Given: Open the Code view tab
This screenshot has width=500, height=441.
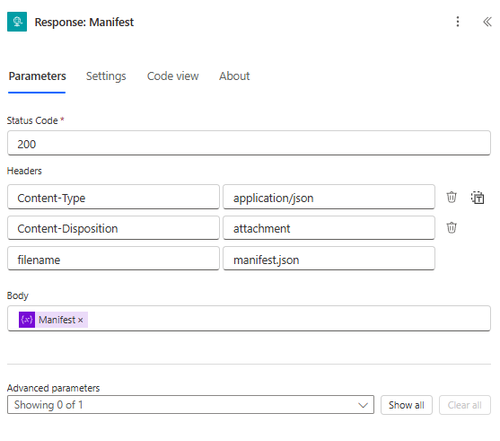Looking at the screenshot, I should [x=173, y=76].
